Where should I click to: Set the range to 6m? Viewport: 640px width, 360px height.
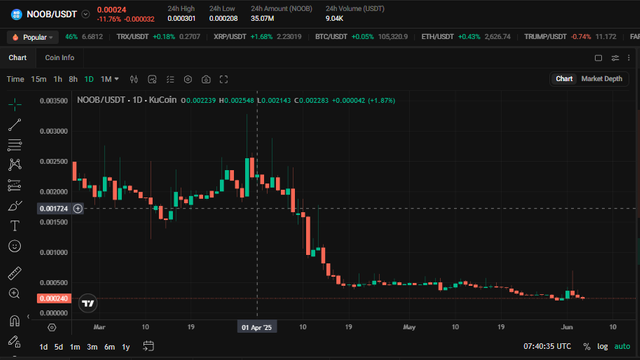(109, 347)
